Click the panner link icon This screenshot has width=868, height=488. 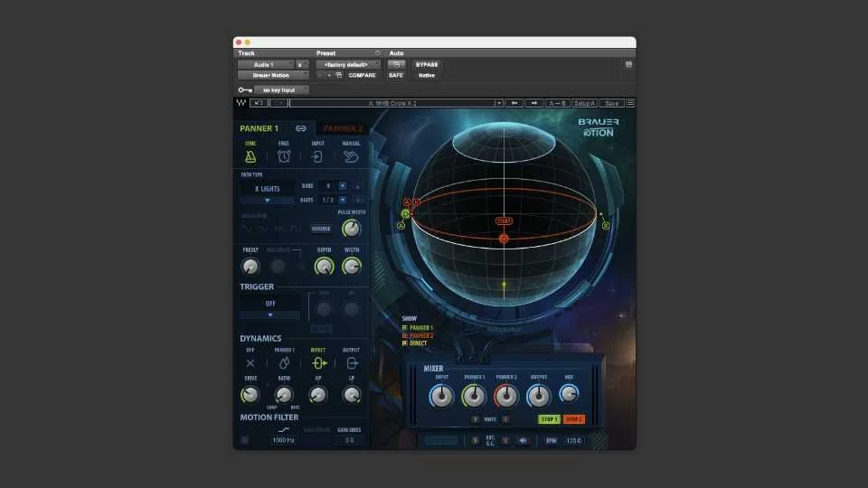coord(300,128)
